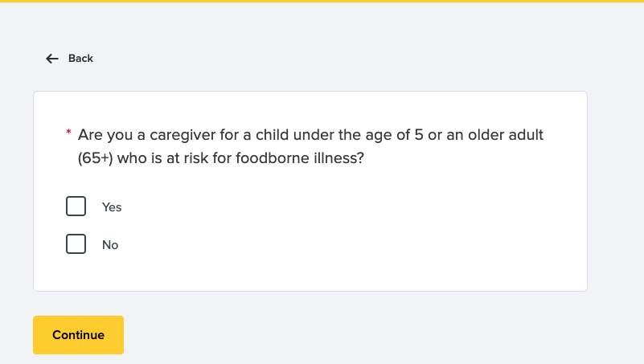This screenshot has height=364, width=644.
Task: Click the word "foodborne" in the question
Action: [275, 158]
